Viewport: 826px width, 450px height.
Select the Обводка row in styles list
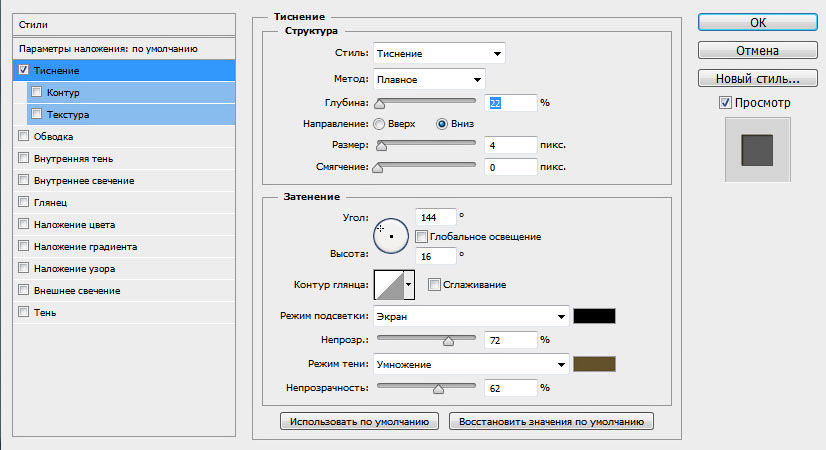point(124,136)
